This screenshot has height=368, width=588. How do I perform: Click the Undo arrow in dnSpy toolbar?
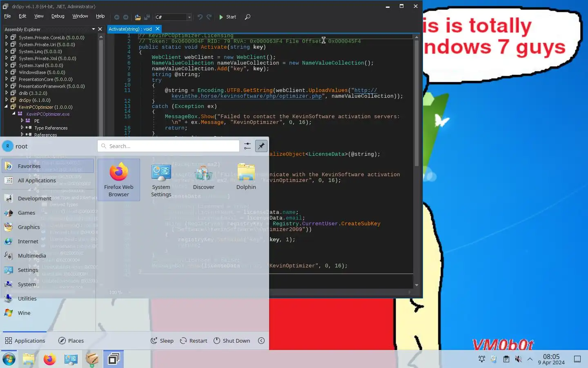pos(200,17)
